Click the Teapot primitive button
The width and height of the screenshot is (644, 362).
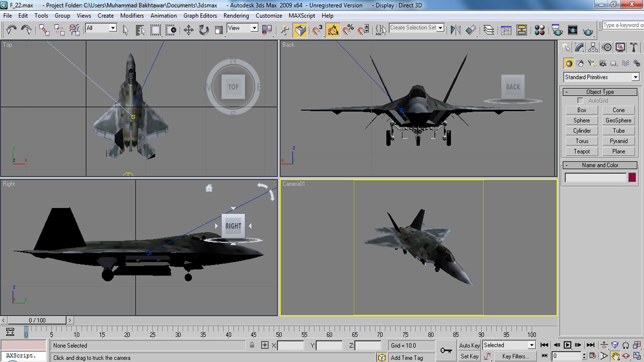click(582, 152)
